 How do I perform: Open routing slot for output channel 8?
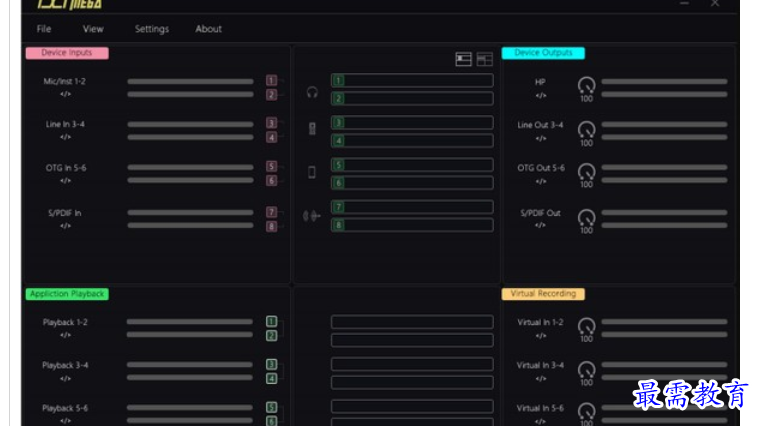(x=412, y=225)
